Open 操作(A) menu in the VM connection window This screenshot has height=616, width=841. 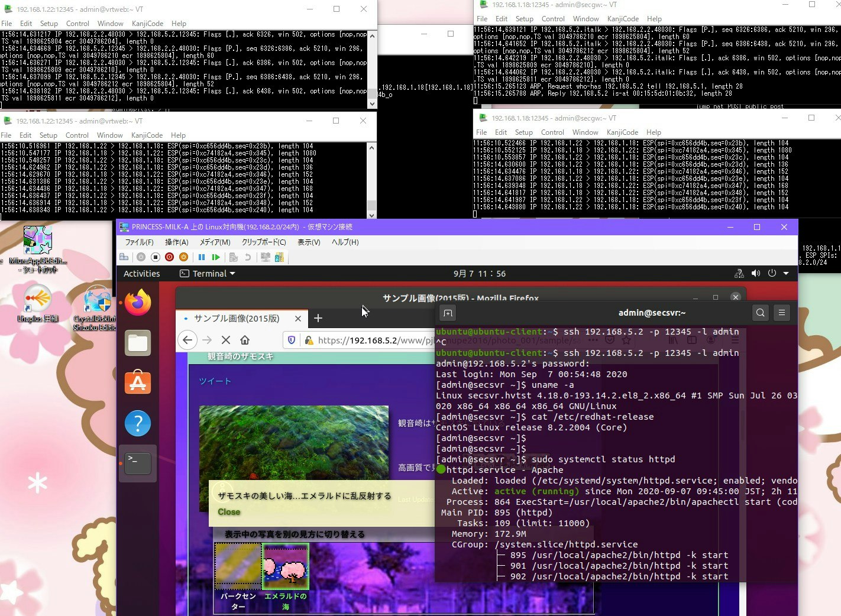176,242
